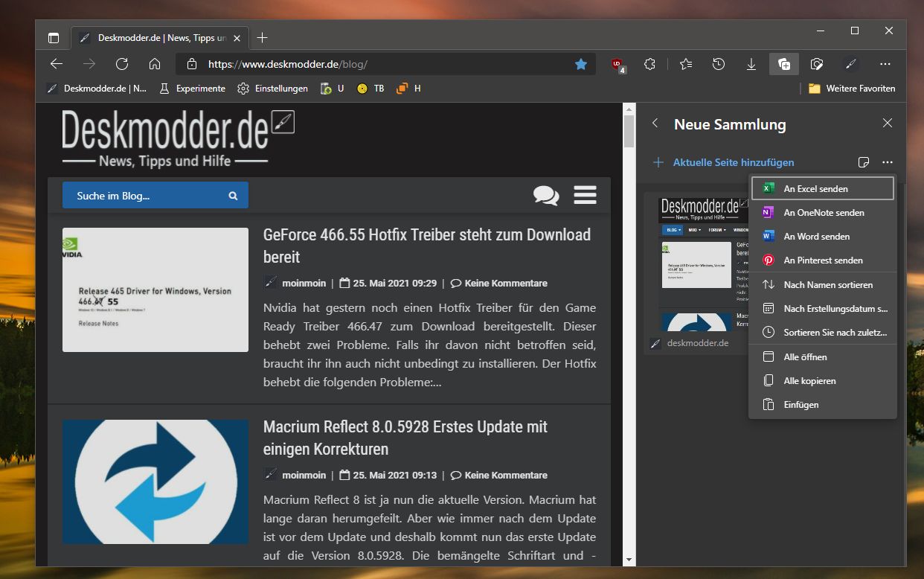Choose An Excel senden
Screen dimensions: 924x579
point(822,189)
